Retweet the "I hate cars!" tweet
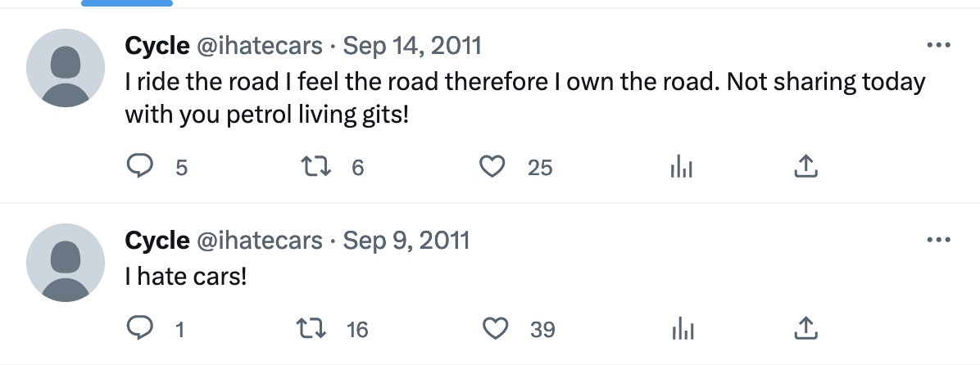 pyautogui.click(x=312, y=329)
